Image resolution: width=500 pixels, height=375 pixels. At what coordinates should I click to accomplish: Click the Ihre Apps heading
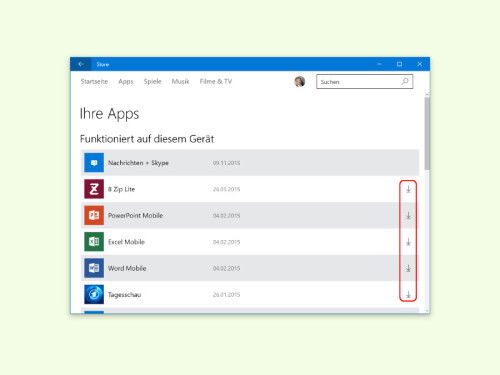pyautogui.click(x=109, y=114)
